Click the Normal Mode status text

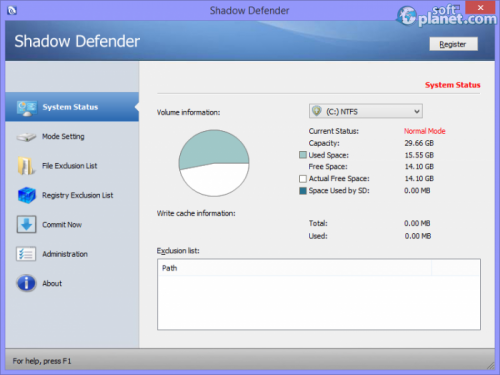(x=425, y=131)
